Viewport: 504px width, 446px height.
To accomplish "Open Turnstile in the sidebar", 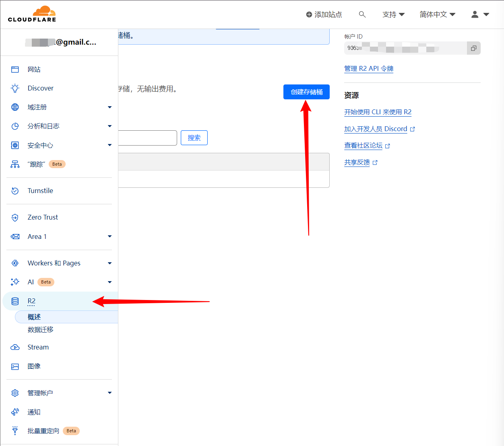I will pos(40,191).
